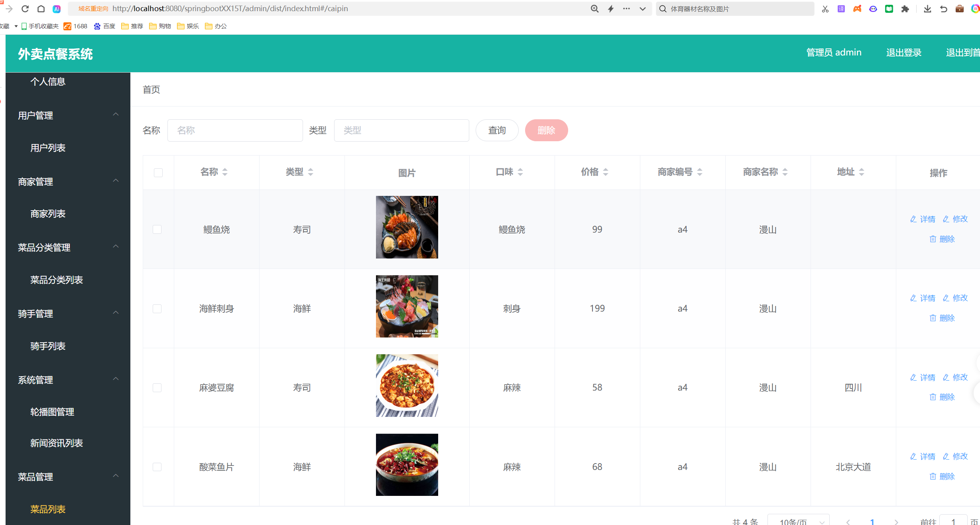This screenshot has width=980, height=525.
Task: Click the 查询 query button
Action: 497,130
